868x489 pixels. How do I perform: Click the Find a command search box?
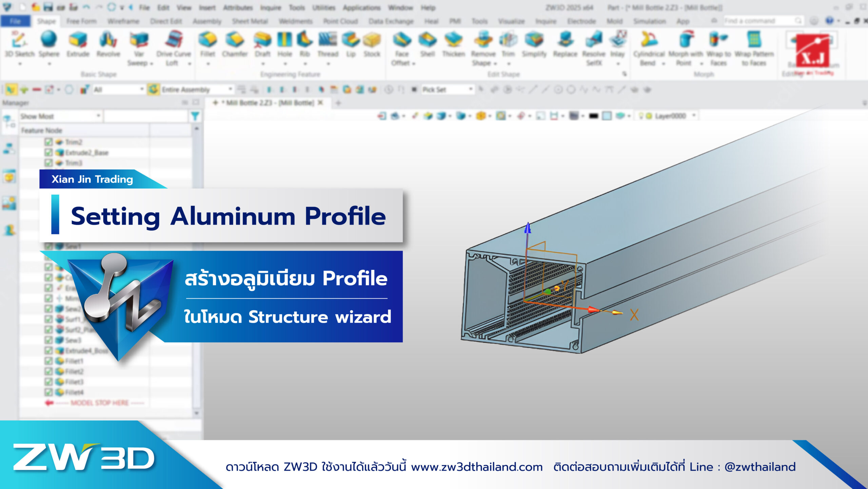point(759,21)
